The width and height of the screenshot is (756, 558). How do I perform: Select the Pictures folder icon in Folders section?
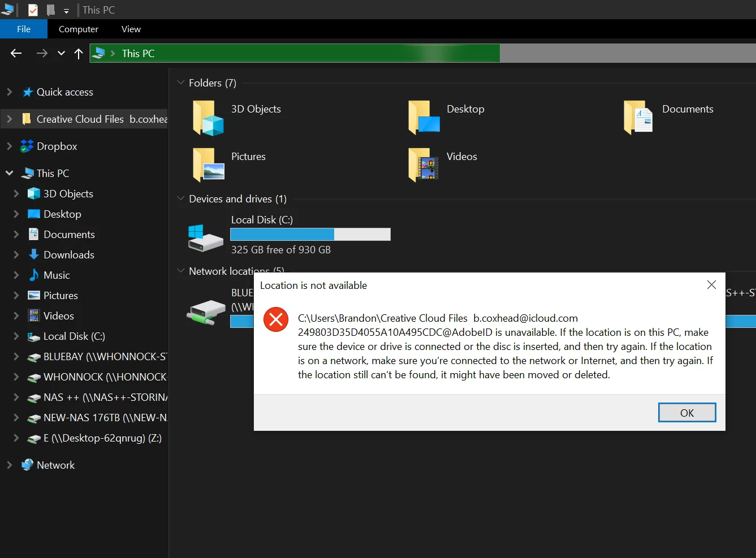point(208,165)
